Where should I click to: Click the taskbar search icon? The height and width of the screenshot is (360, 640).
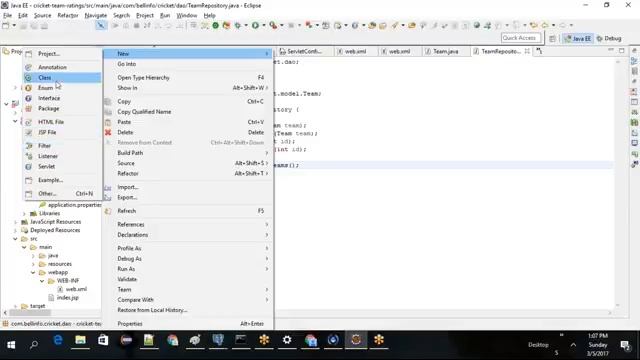point(34,345)
